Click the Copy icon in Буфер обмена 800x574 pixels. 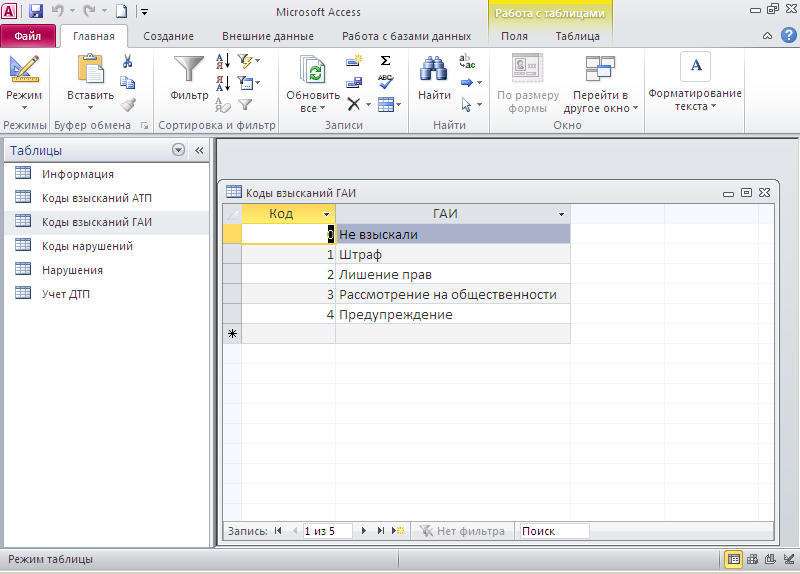tap(128, 83)
